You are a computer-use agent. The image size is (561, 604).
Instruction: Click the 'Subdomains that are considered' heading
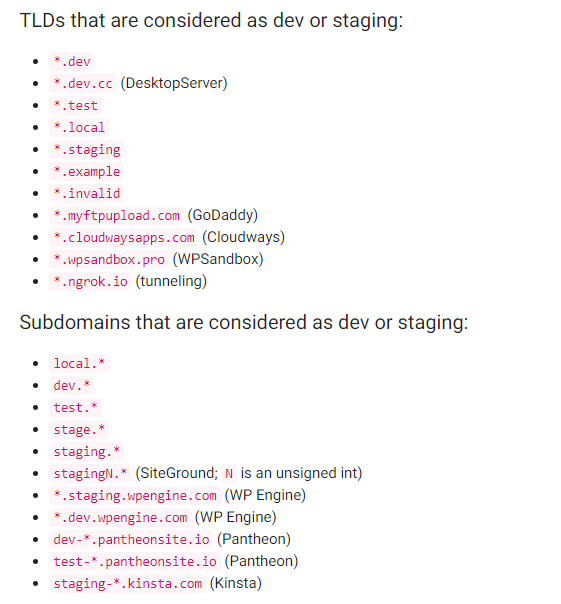tap(244, 322)
